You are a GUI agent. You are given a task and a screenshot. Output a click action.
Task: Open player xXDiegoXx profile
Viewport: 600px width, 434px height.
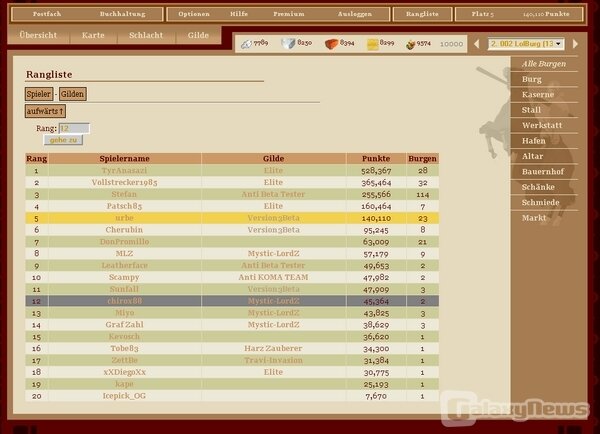(124, 372)
